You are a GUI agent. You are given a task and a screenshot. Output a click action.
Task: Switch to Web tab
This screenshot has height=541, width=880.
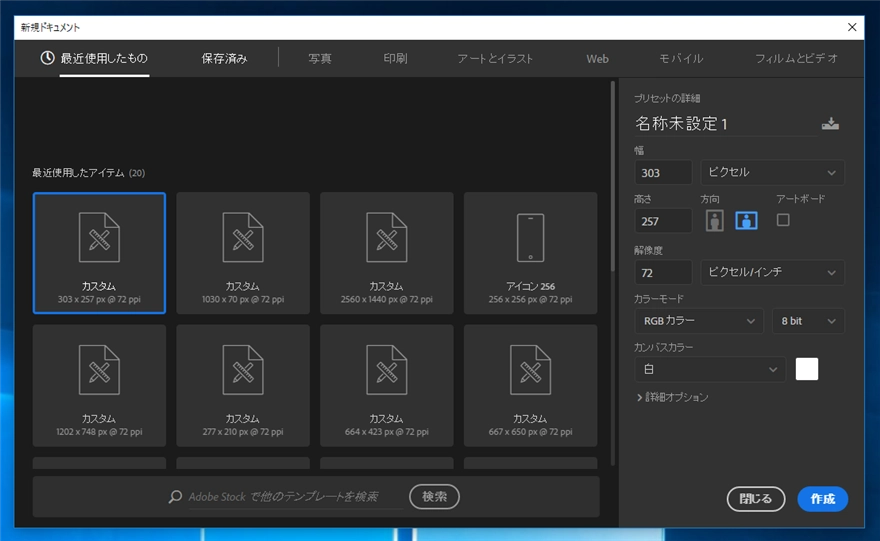click(597, 58)
